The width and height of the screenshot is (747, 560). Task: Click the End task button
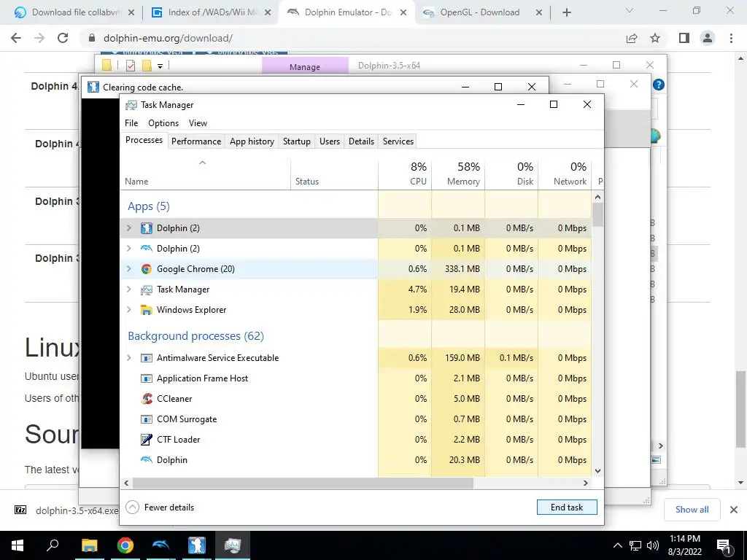point(567,507)
